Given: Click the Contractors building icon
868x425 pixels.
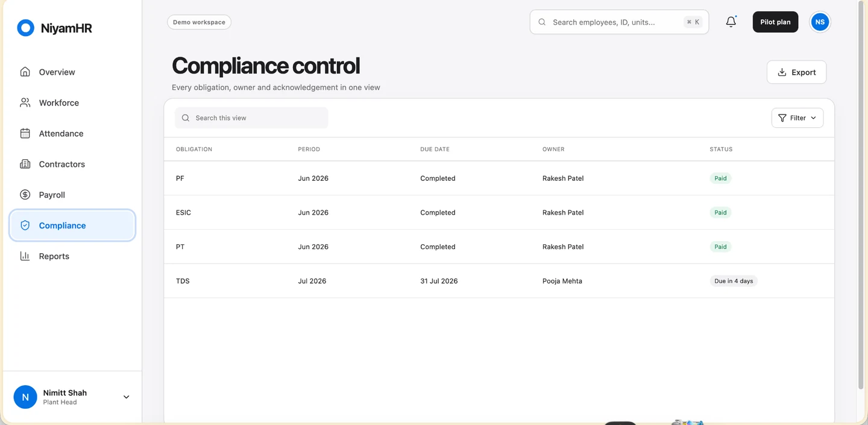Looking at the screenshot, I should (25, 164).
